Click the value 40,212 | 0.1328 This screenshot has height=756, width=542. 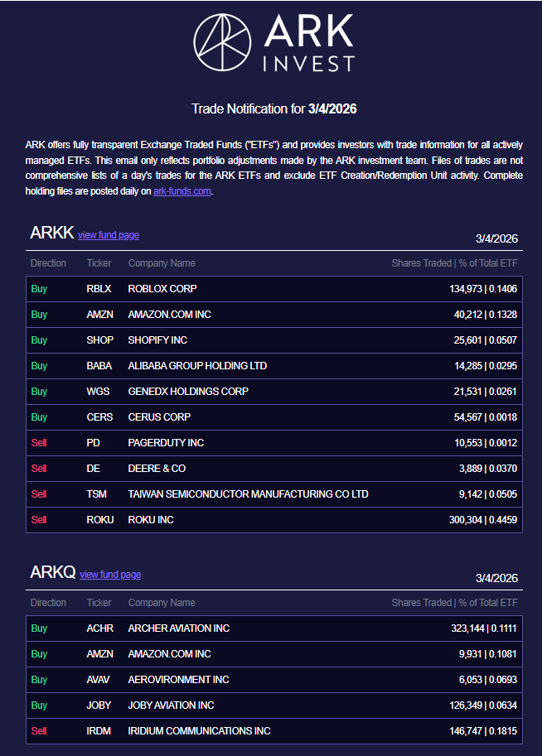(485, 315)
